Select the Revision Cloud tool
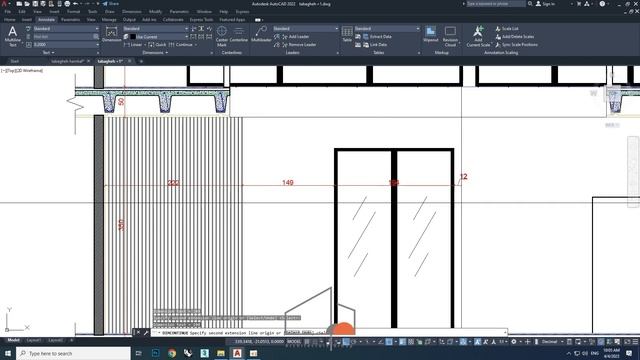 450,36
